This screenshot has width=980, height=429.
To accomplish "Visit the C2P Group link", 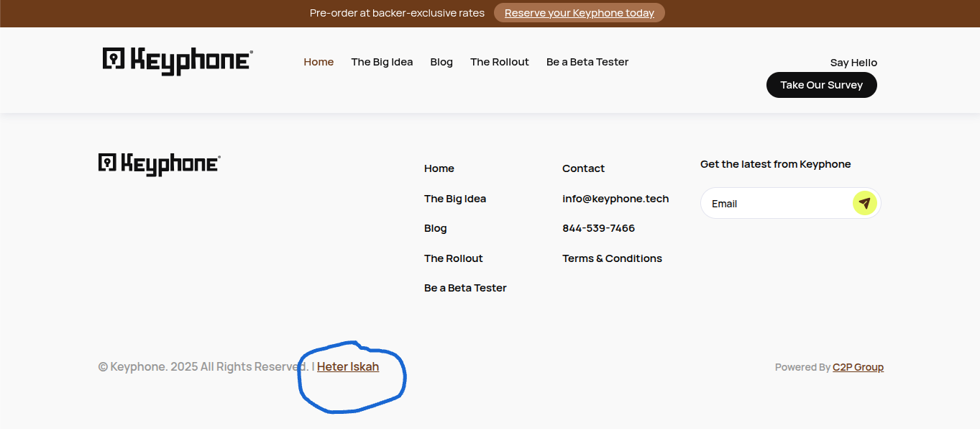I will coord(858,367).
